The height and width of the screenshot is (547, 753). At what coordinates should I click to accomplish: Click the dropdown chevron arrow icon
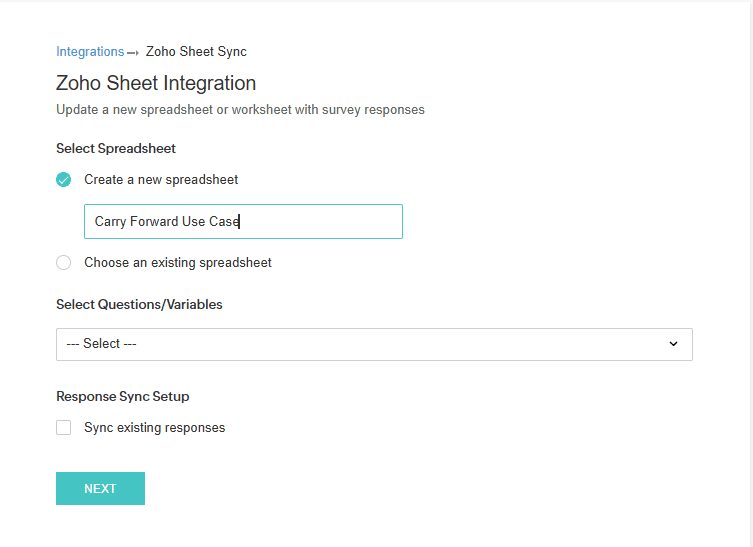673,344
